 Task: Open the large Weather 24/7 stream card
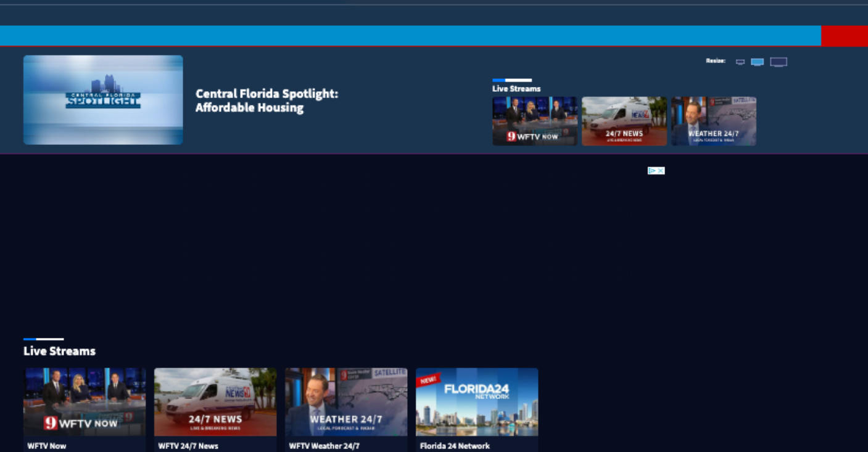coord(346,402)
